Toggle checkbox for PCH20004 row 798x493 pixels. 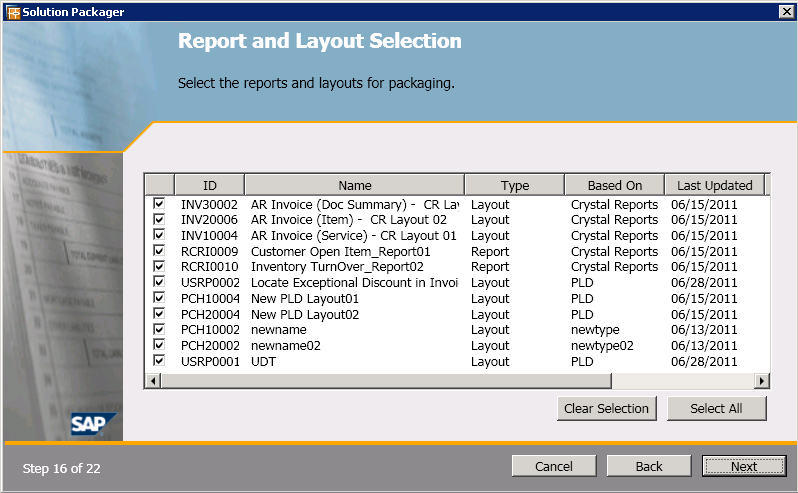click(x=159, y=313)
